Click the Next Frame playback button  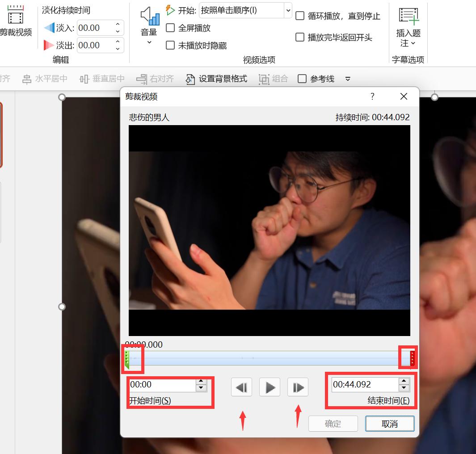click(298, 387)
